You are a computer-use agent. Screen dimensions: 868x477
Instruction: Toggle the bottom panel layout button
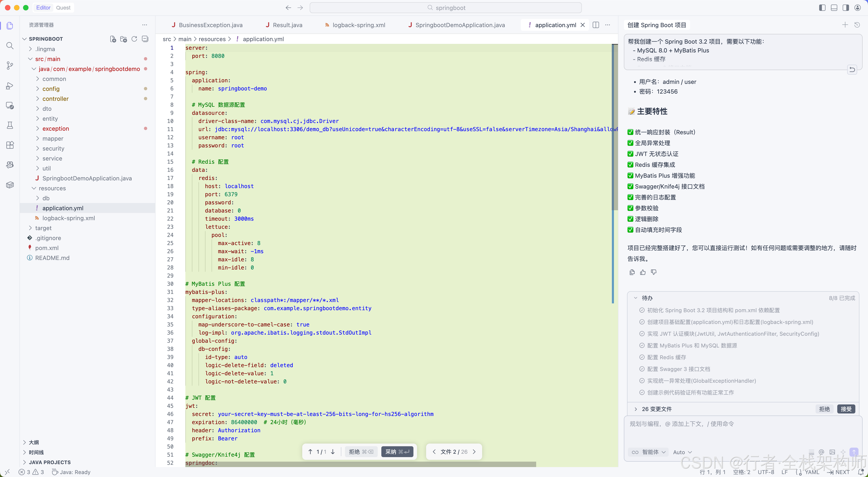(x=834, y=7)
